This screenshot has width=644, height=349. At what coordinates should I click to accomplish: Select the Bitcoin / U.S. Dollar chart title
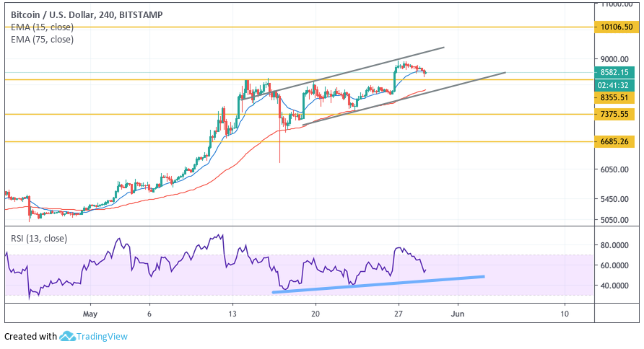[86, 14]
